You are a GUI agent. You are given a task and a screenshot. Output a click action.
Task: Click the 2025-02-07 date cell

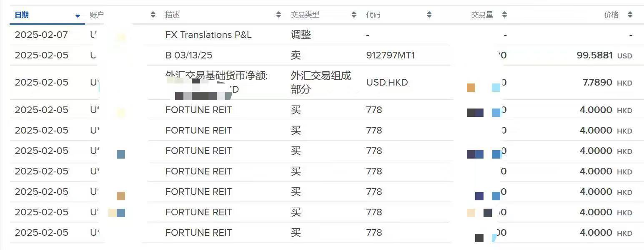click(41, 35)
